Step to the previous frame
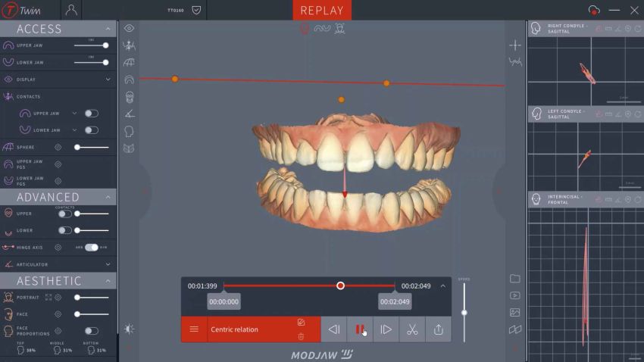Image resolution: width=644 pixels, height=362 pixels. (334, 329)
